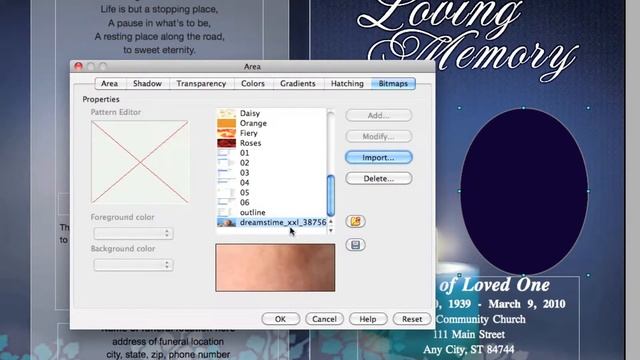Click 'city, state, zip, phone number' text

pyautogui.click(x=168, y=355)
